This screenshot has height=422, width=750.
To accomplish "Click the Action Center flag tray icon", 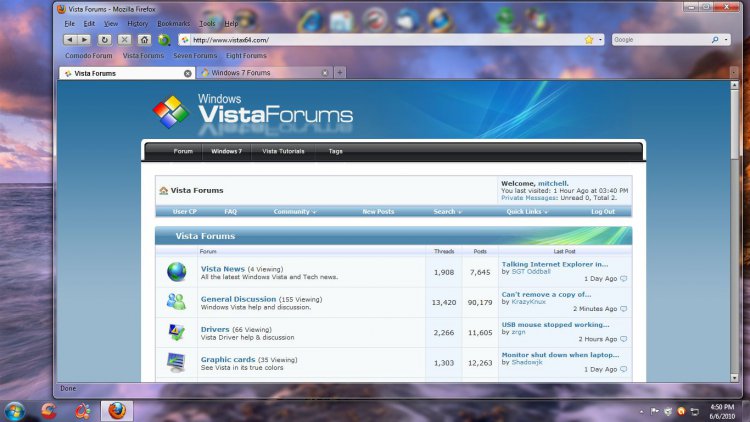I will tap(655, 411).
